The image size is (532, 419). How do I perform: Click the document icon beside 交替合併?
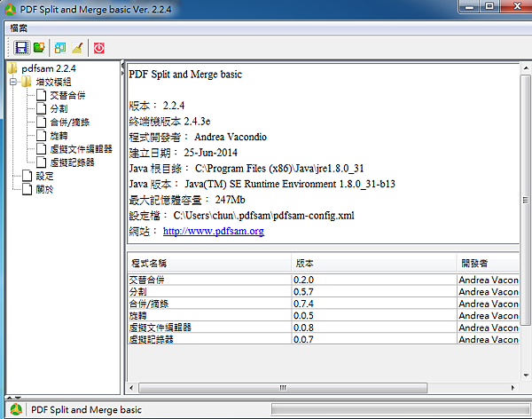pyautogui.click(x=42, y=96)
